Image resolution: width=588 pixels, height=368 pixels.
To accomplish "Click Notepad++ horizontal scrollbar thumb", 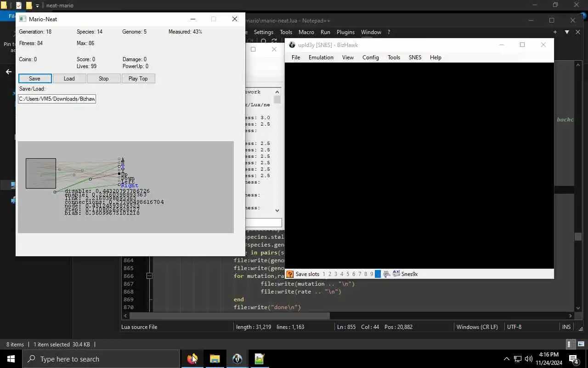I will point(230,316).
